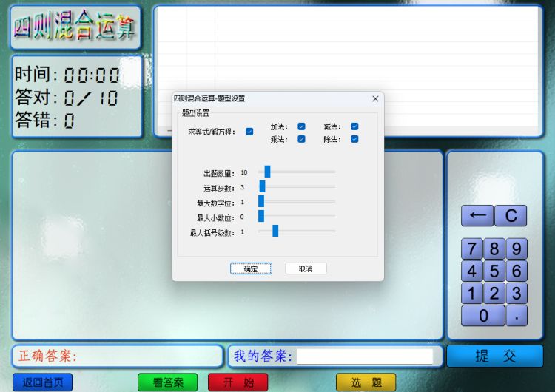Viewport: 555px width, 392px height.
Task: Click the 最大括号级数 slider handle
Action: pos(275,231)
